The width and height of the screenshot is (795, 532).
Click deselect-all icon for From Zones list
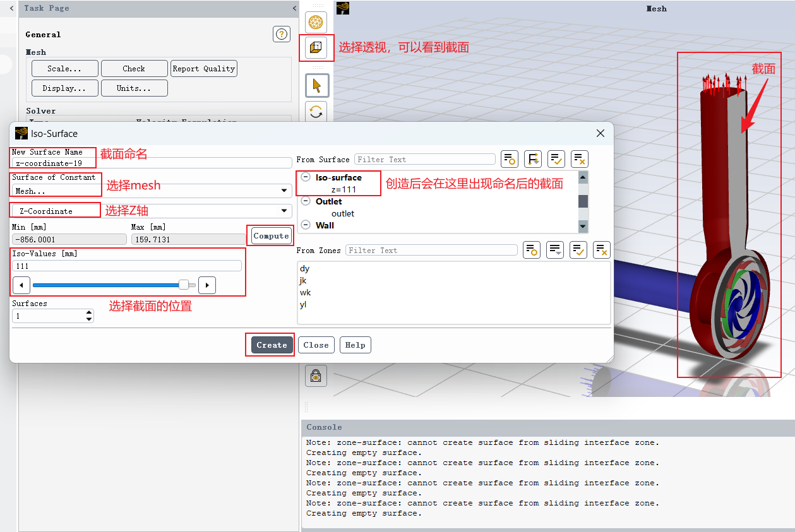(602, 250)
